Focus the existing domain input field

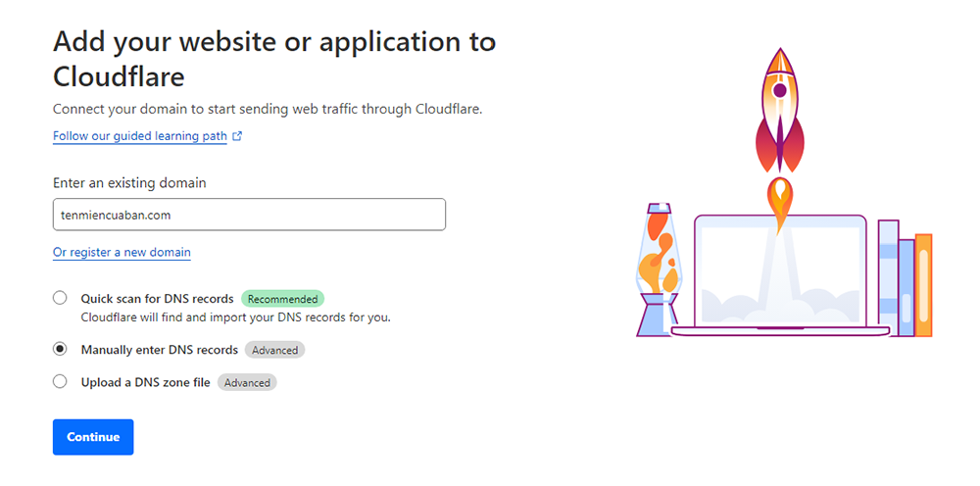click(249, 215)
